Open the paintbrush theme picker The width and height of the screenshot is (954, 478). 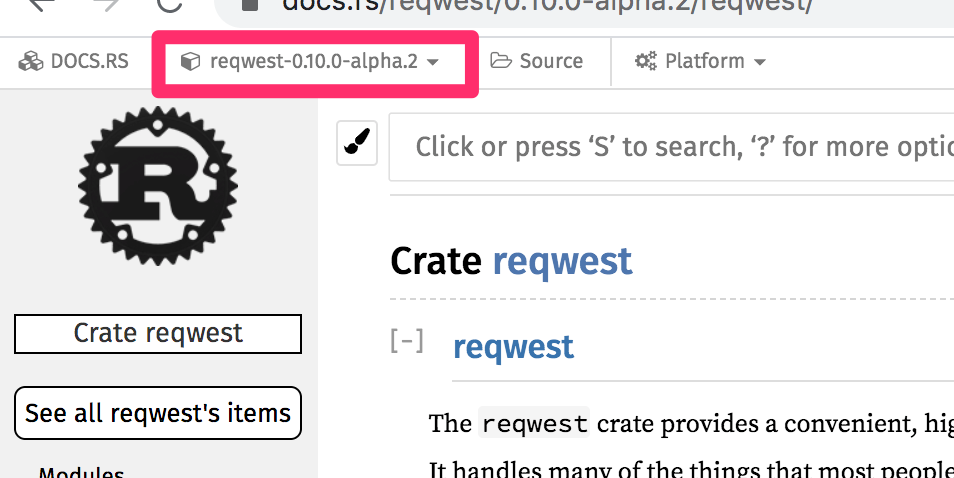coord(357,144)
